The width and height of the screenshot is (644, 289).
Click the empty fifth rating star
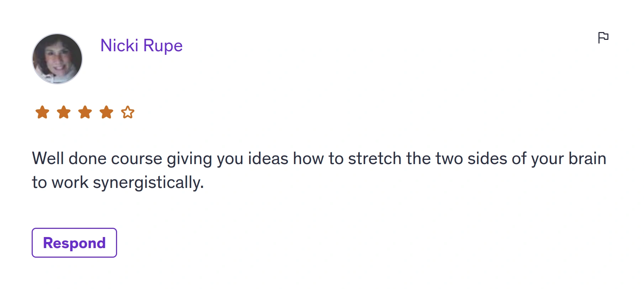coord(128,112)
